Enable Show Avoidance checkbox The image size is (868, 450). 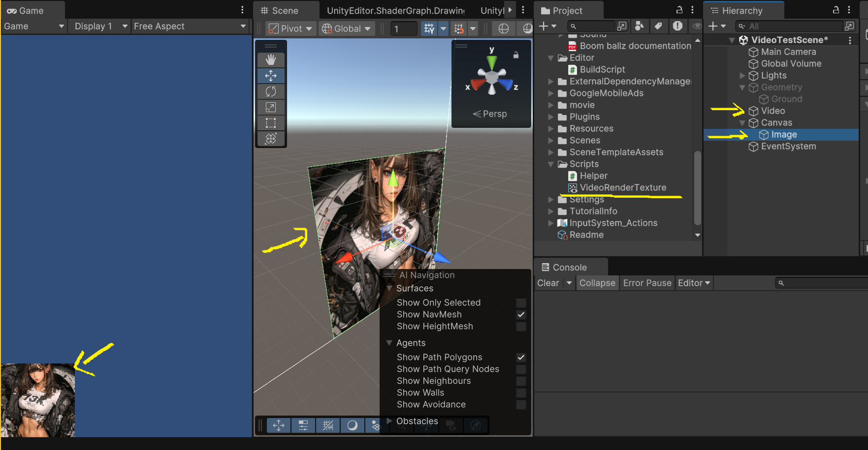521,405
